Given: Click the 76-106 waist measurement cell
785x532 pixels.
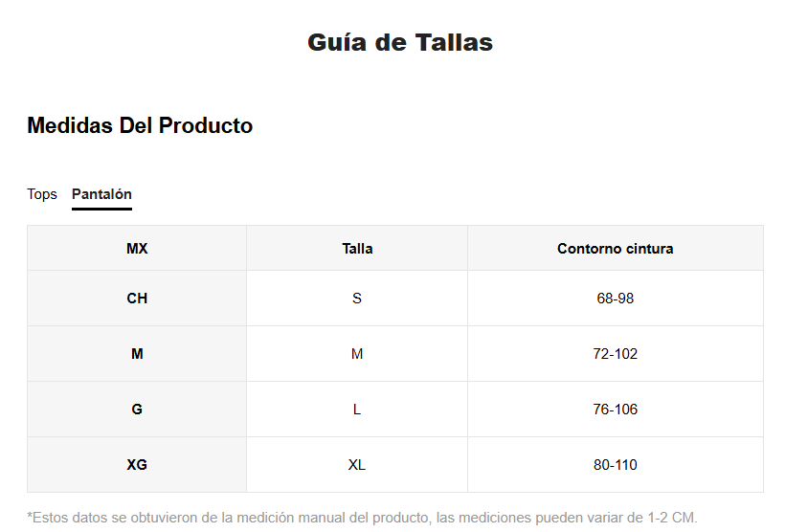Looking at the screenshot, I should coord(616,410).
